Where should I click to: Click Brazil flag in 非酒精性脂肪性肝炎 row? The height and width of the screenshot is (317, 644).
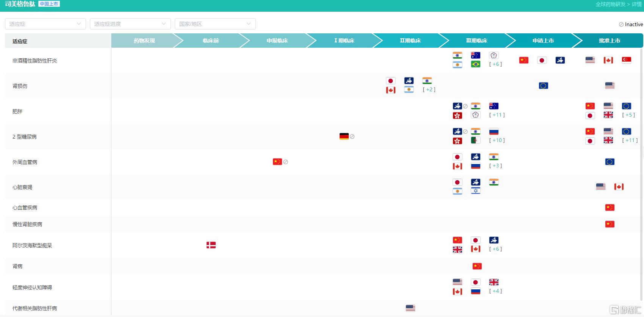coord(476,64)
